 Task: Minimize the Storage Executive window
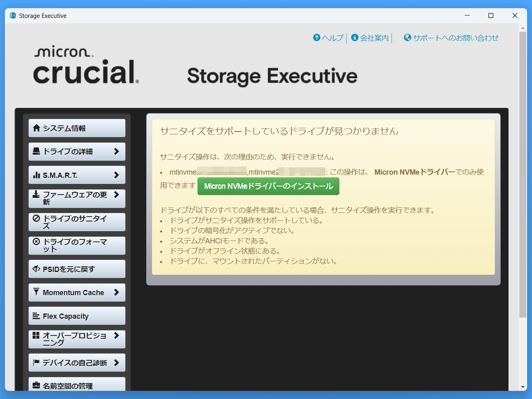pos(467,15)
